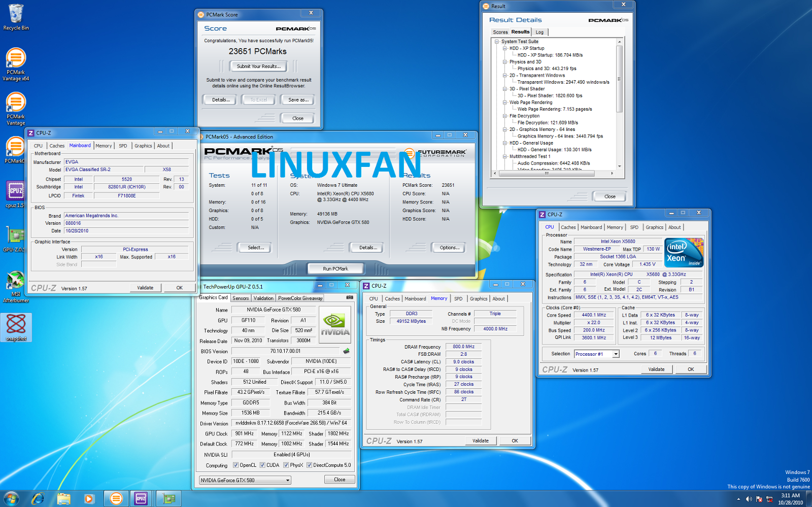812x507 pixels.
Task: Toggle the CUDA checkbox in GPU-Z
Action: pos(262,465)
